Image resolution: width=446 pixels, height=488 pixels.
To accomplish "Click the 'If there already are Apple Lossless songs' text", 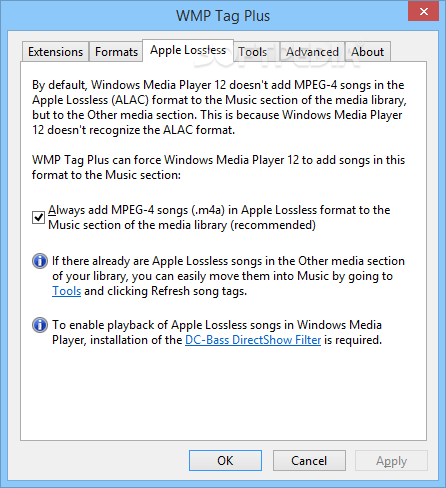I will (228, 276).
